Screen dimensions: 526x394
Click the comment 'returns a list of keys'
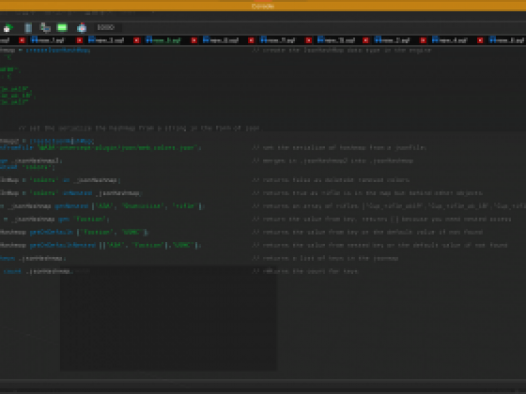click(325, 258)
